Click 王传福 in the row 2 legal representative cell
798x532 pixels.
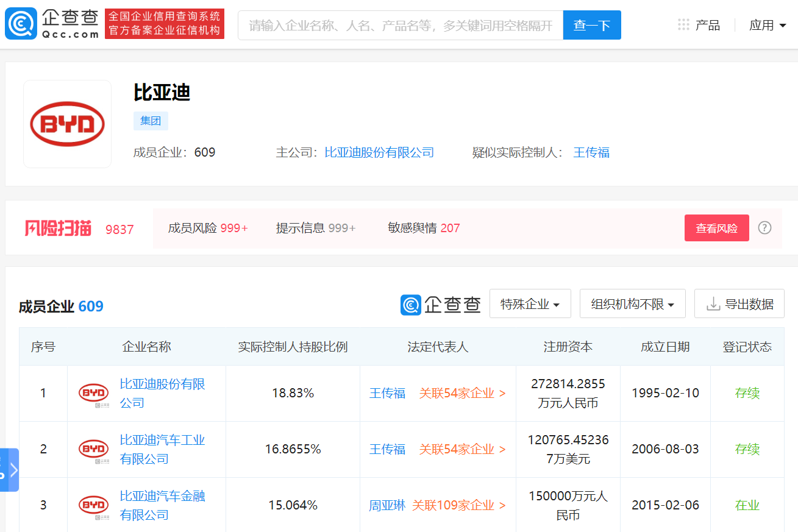pos(387,449)
